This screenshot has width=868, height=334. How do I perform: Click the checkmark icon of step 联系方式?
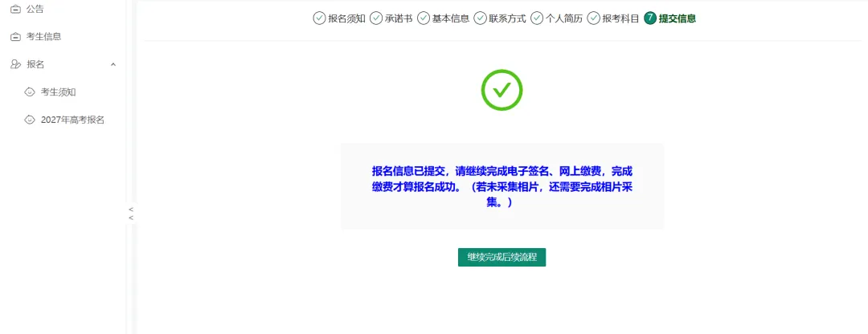click(x=480, y=18)
